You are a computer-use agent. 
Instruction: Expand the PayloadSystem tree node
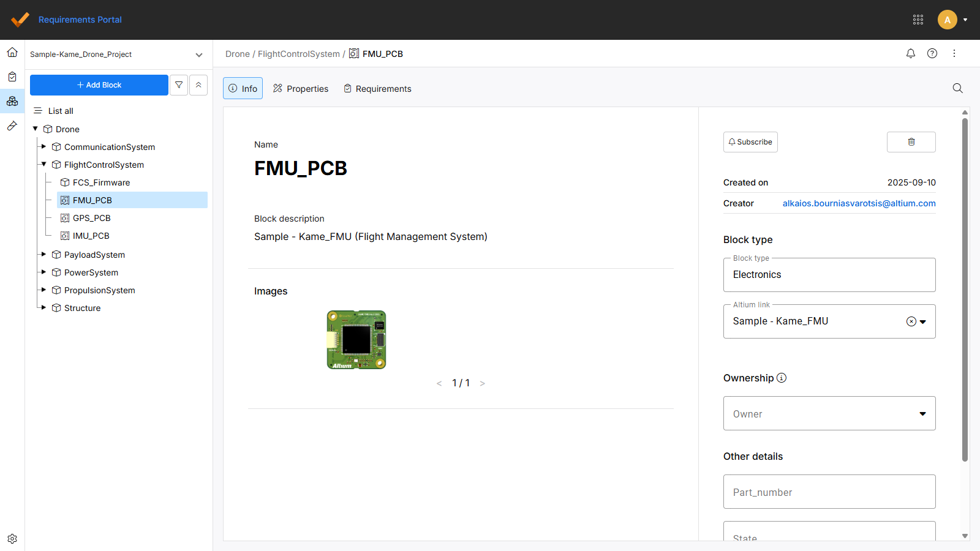pyautogui.click(x=43, y=254)
